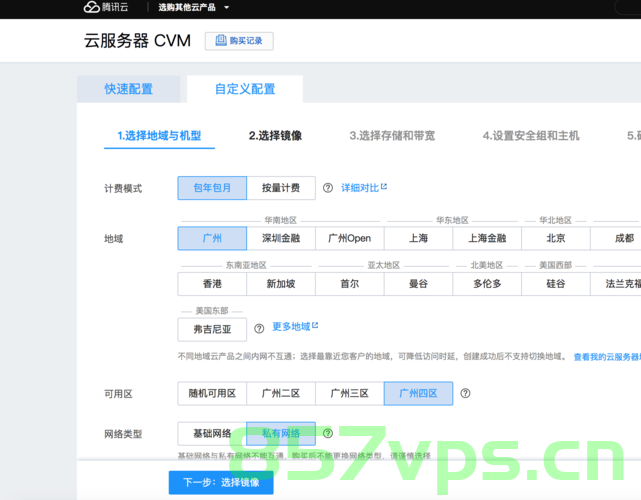Switch to 快速配置 tab

[x=128, y=89]
